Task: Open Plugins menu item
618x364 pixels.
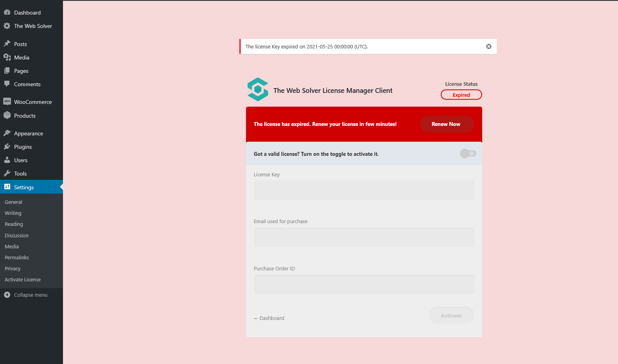Action: pyautogui.click(x=31, y=147)
